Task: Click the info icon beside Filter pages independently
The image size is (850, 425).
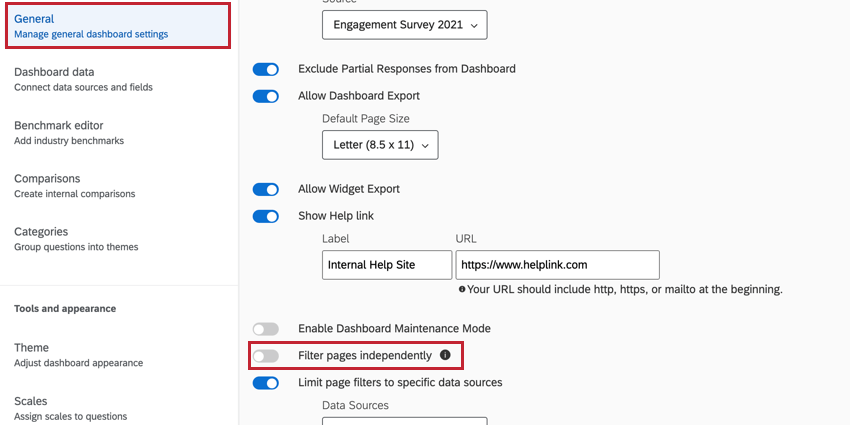Action: pyautogui.click(x=445, y=355)
